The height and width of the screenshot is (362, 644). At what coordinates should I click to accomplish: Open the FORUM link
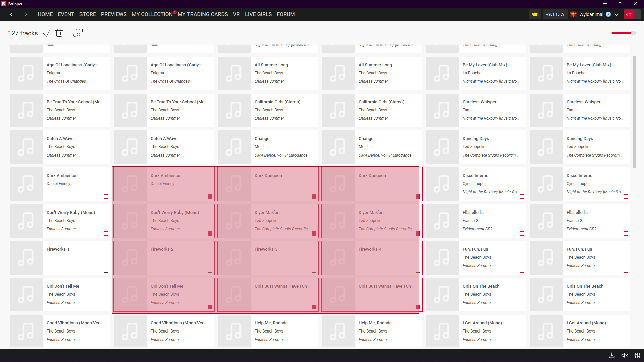pyautogui.click(x=286, y=14)
